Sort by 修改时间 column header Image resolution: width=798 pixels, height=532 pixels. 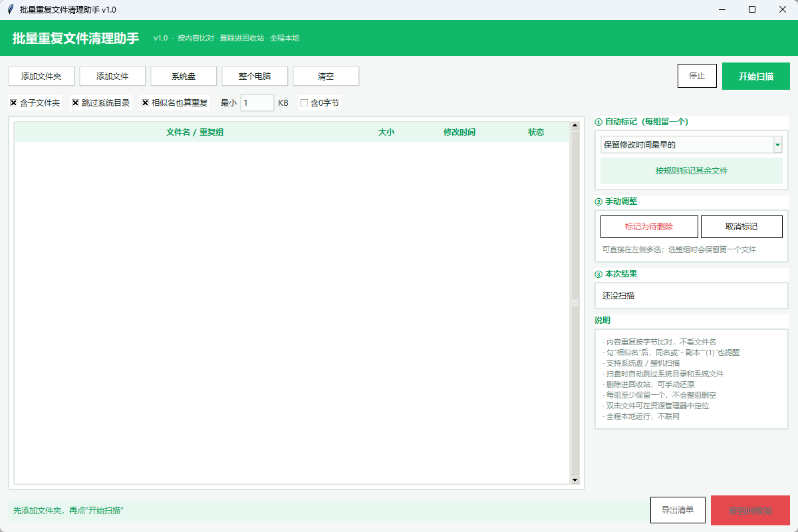pos(460,132)
